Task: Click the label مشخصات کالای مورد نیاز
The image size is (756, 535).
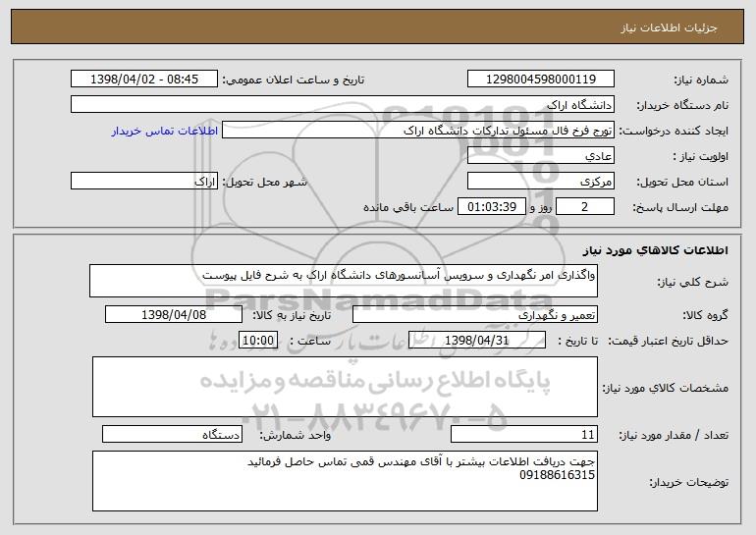Action: (x=666, y=388)
